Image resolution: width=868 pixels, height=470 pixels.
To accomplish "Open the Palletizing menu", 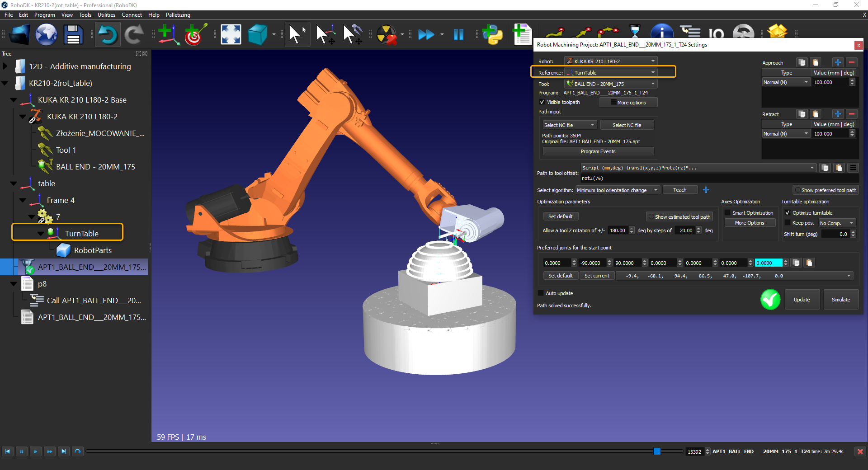I will pos(178,15).
